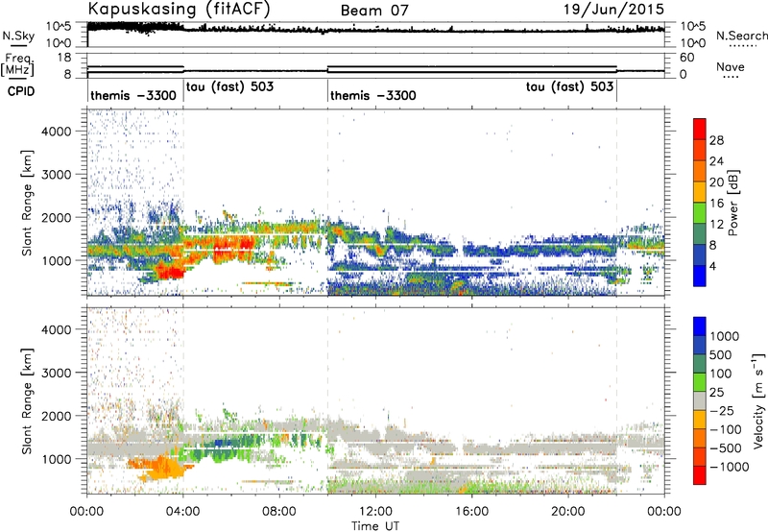Click the 3000 tick on velocity panel axis
The image size is (768, 532).
click(57, 373)
